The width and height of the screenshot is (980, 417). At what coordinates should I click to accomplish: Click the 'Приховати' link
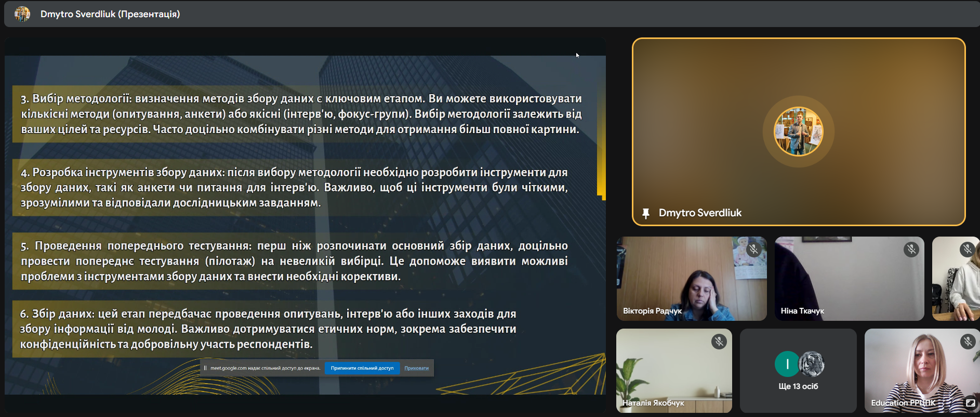(416, 368)
